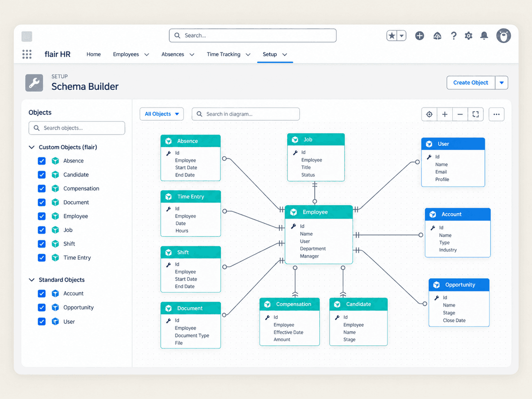Open the favorites list dropdown arrow
The width and height of the screenshot is (532, 399).
pos(402,36)
